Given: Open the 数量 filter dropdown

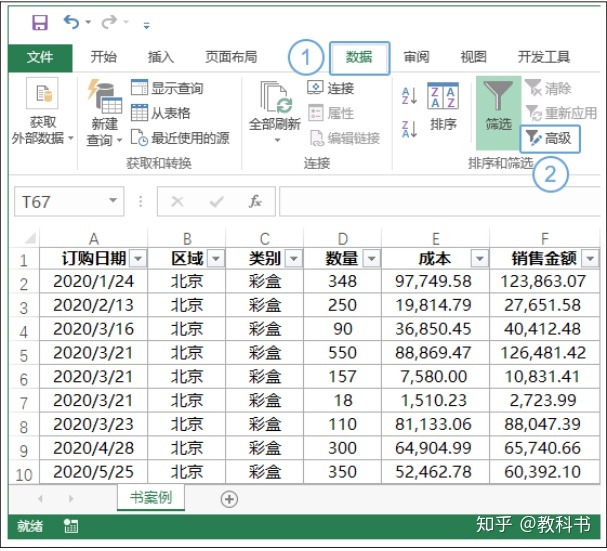Looking at the screenshot, I should click(x=372, y=258).
